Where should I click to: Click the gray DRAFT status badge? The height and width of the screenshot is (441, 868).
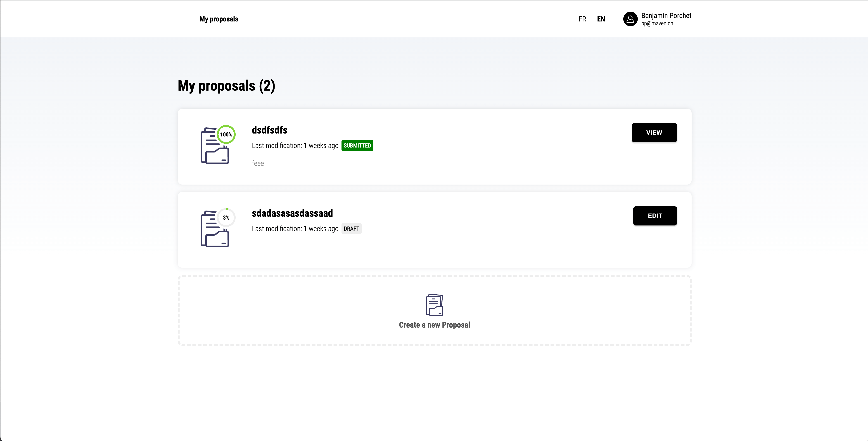[351, 229]
